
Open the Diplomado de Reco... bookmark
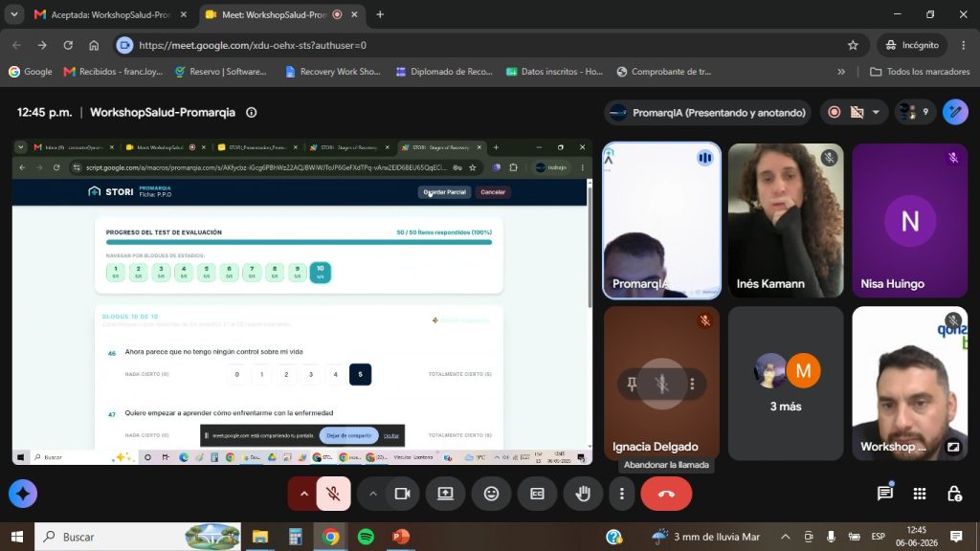444,71
